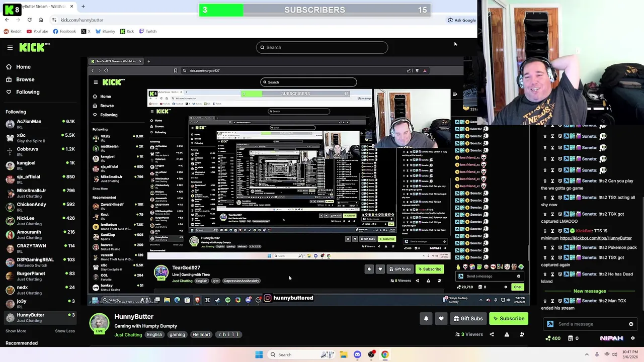Delete the 'He has Dead Island' message
The height and width of the screenshot is (362, 644).
[x=545, y=274]
